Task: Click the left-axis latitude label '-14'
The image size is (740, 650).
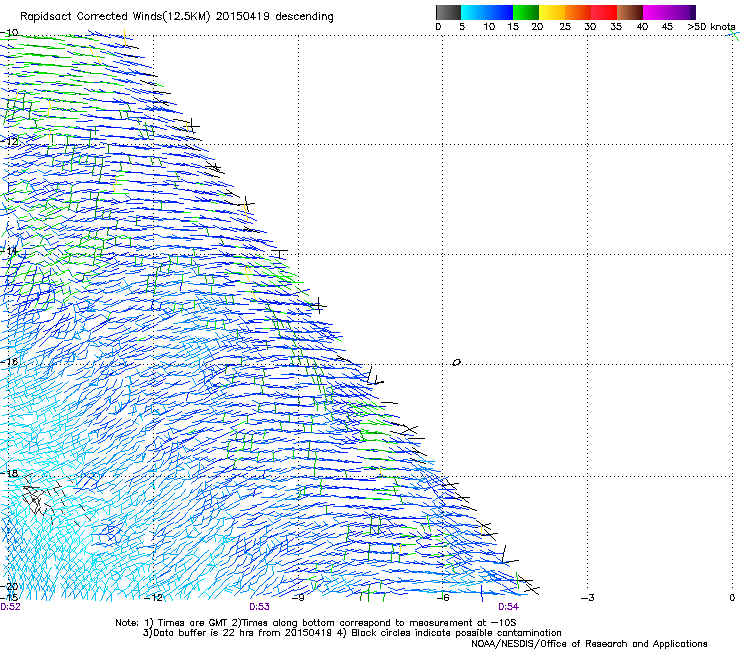Action: point(9,251)
